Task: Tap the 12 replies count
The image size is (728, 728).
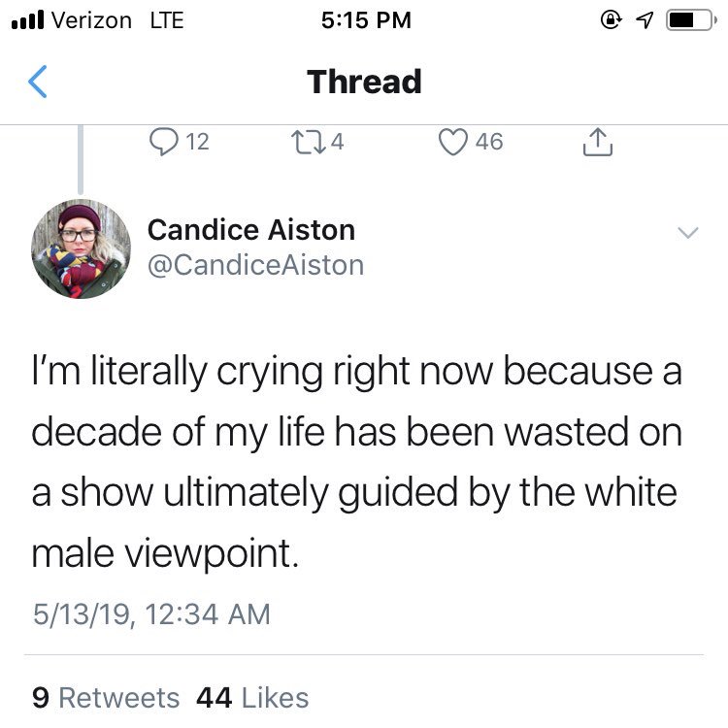Action: (x=197, y=142)
